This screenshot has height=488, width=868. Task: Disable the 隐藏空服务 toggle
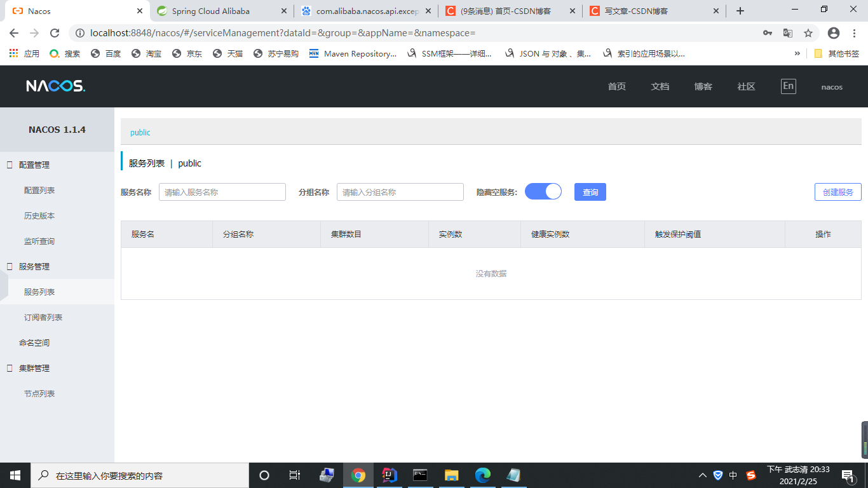click(x=543, y=191)
